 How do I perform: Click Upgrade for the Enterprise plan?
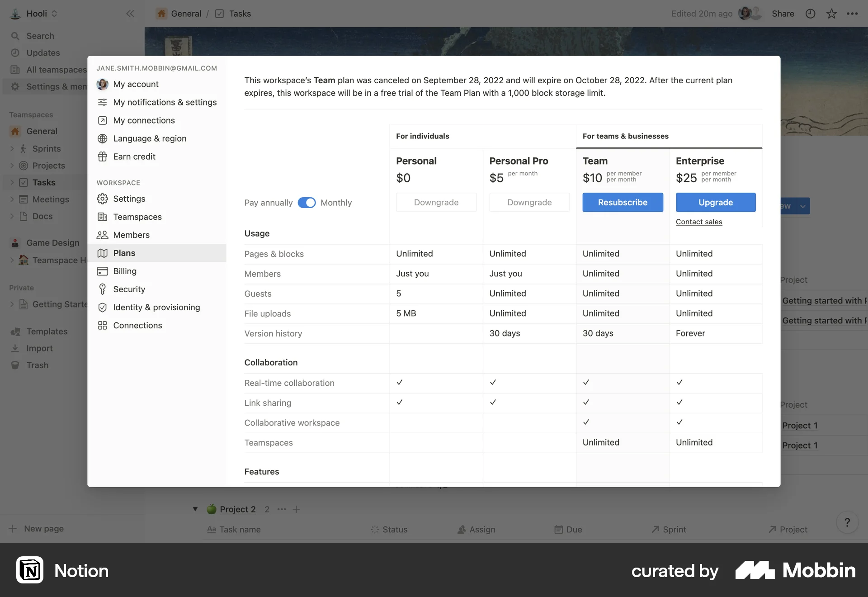[715, 202]
